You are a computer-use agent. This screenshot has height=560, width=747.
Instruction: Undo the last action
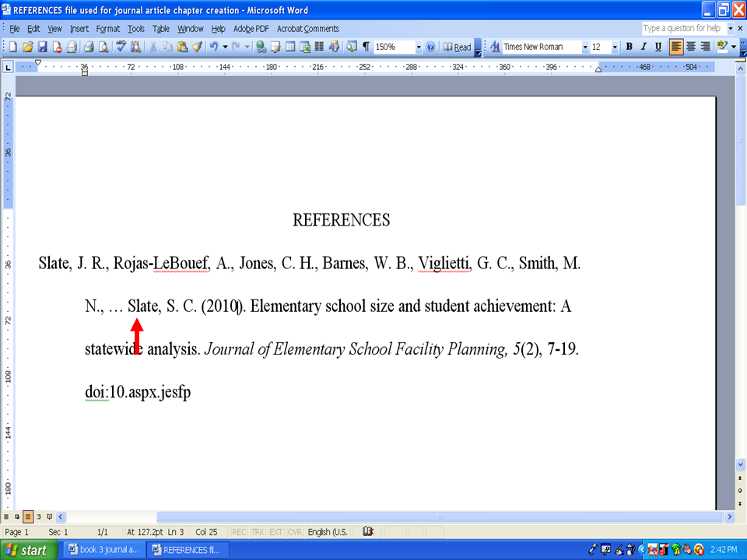click(214, 47)
